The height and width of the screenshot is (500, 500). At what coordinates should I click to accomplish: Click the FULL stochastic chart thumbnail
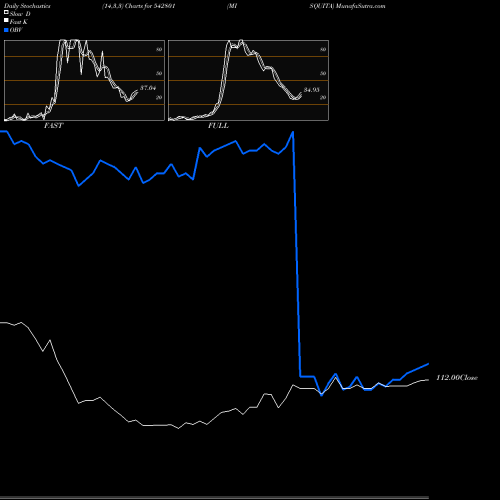pos(248,80)
